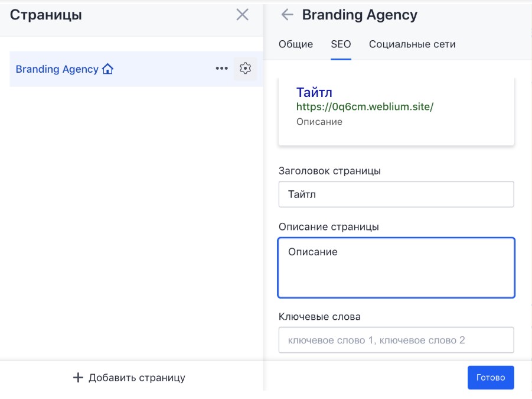Image resolution: width=532 pixels, height=399 pixels.
Task: Go back using the left arrow
Action: tap(287, 15)
